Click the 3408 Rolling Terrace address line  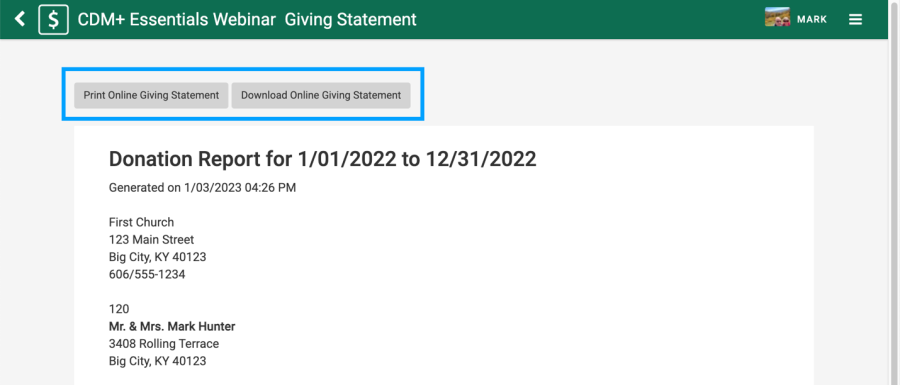point(164,344)
